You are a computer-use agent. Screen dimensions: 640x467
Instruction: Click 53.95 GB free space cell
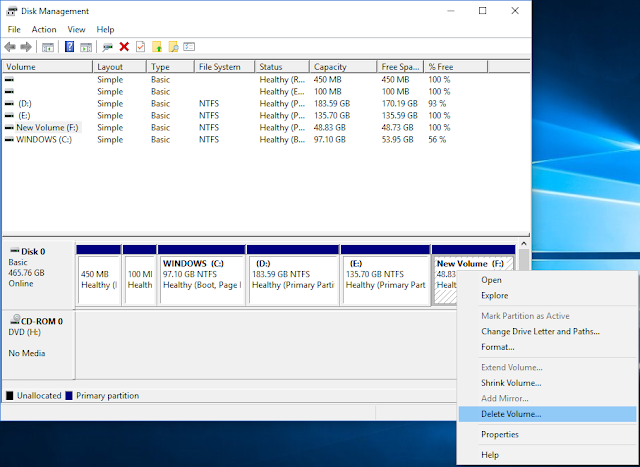point(398,140)
